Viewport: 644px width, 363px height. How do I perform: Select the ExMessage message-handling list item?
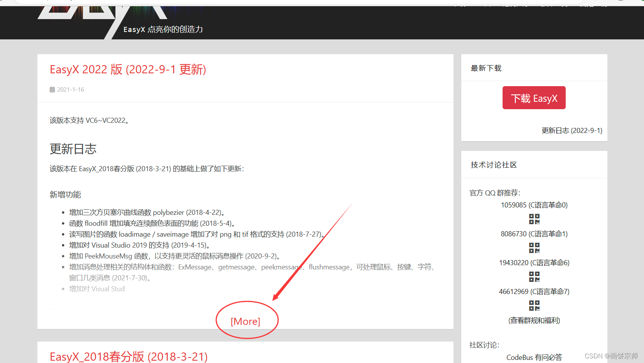[252, 273]
